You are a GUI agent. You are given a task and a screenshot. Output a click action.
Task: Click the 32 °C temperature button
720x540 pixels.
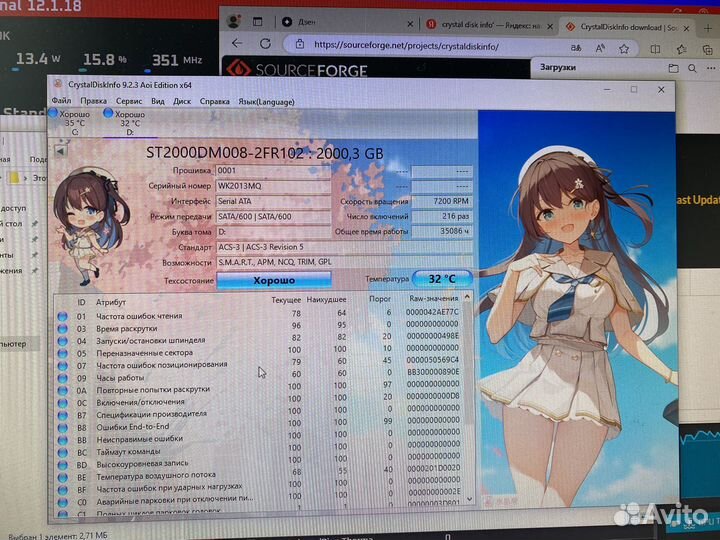[x=442, y=279]
